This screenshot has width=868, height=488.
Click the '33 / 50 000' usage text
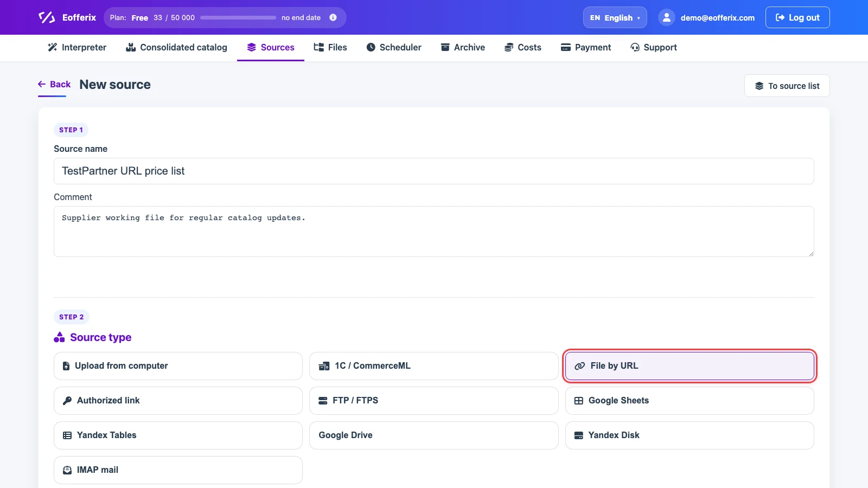point(174,17)
